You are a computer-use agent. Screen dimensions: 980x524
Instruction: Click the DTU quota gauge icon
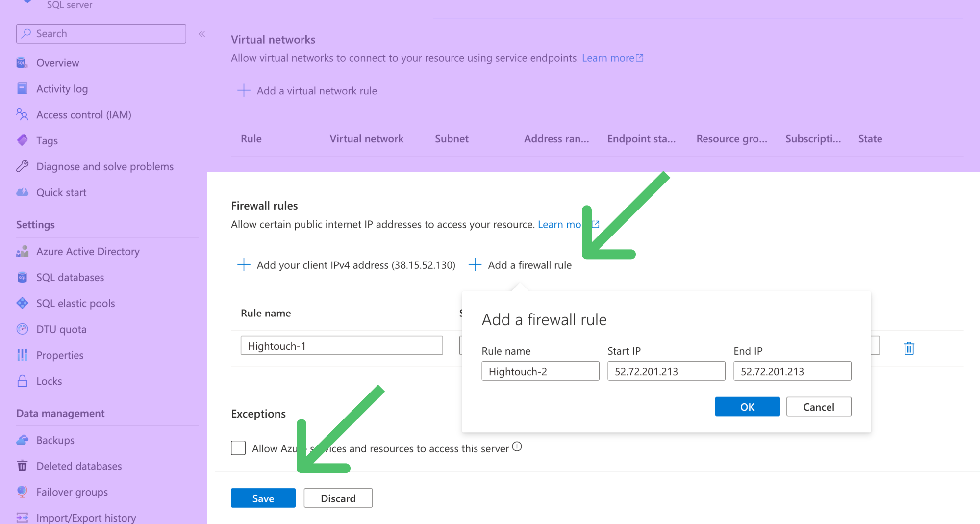[22, 329]
